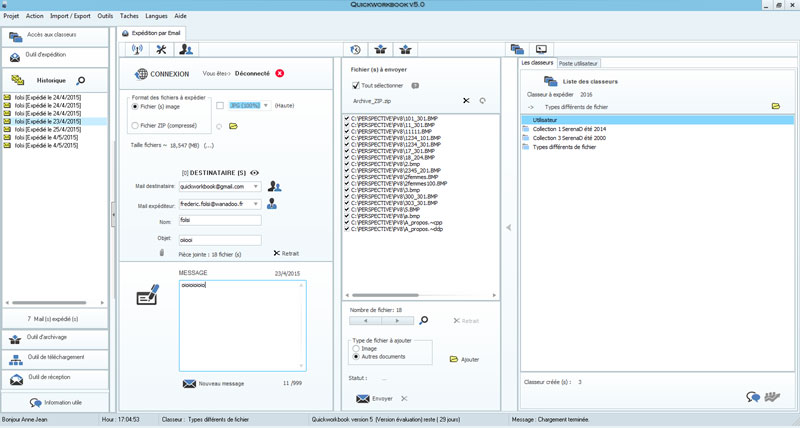Image resolution: width=800 pixels, height=428 pixels.
Task: Click the magnifier icon next to Historique
Action: [81, 80]
